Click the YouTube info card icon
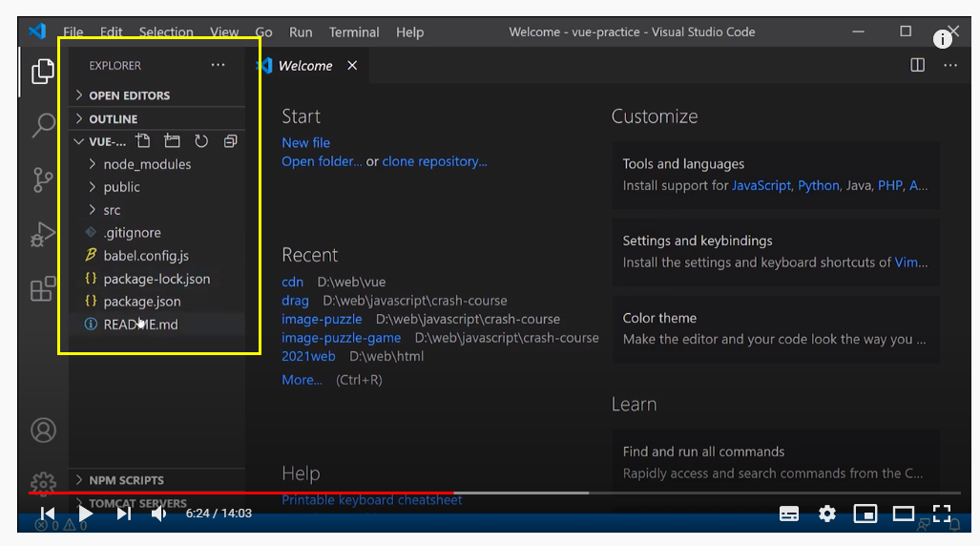The width and height of the screenshot is (980, 546). click(x=942, y=39)
